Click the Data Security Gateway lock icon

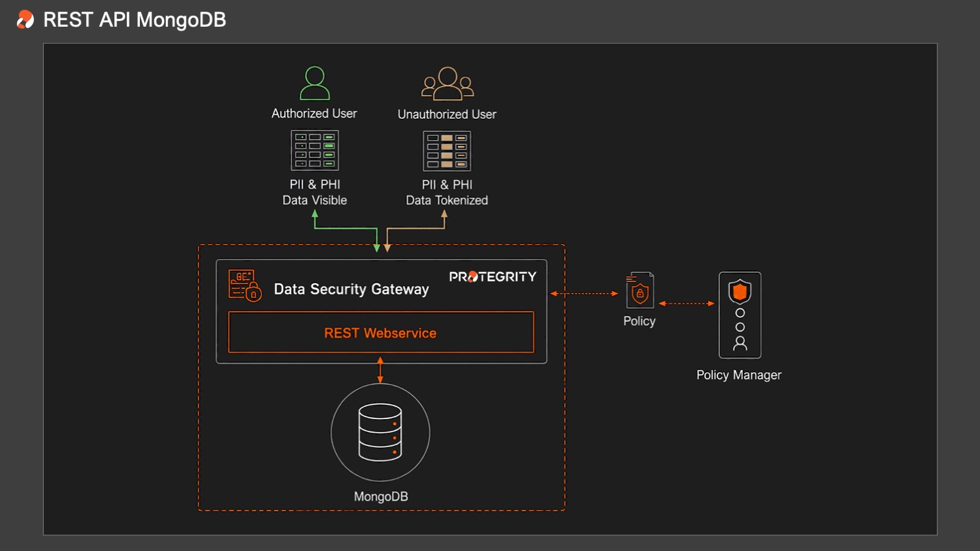tap(245, 285)
